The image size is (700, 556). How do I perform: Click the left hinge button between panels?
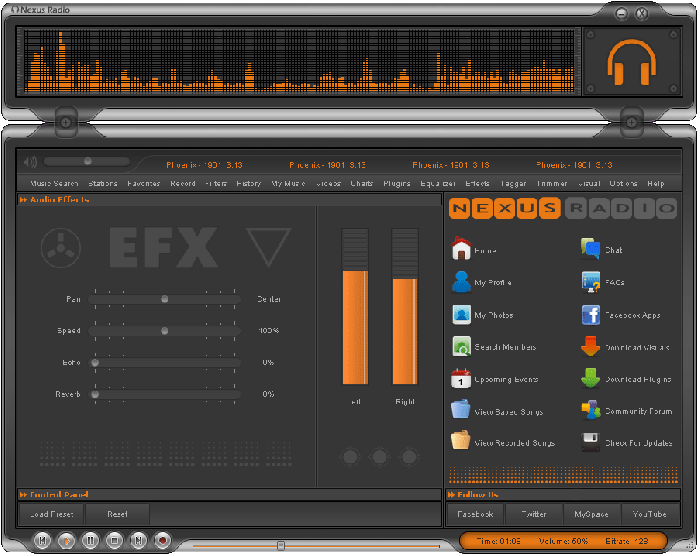pyautogui.click(x=66, y=122)
